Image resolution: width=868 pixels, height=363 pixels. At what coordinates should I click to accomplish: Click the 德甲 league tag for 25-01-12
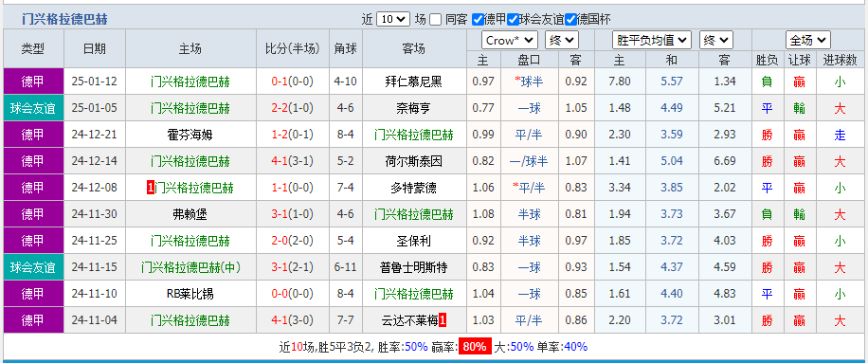33,82
